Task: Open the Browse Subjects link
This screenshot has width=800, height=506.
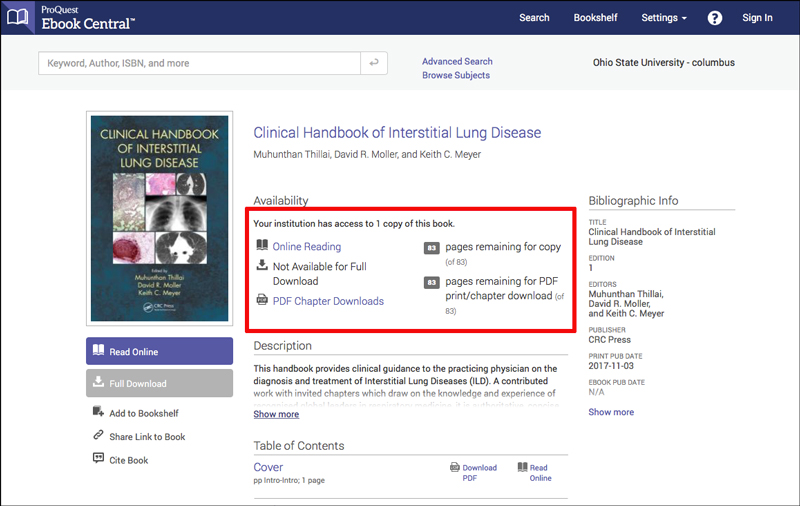Action: tap(456, 75)
